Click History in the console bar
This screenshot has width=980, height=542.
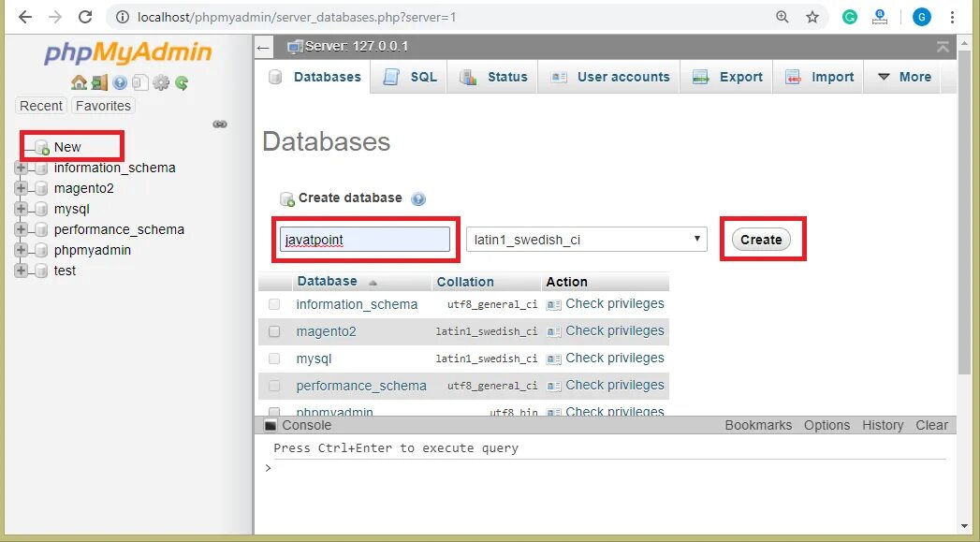tap(883, 426)
